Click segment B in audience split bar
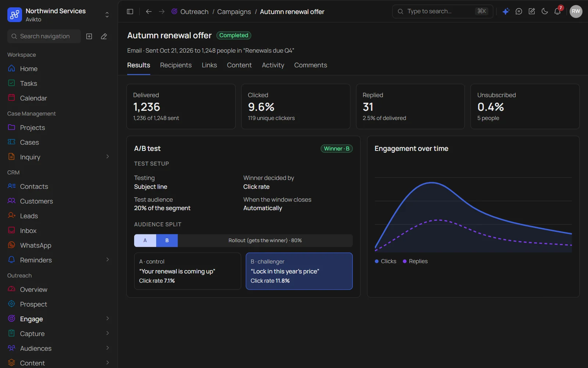 (x=167, y=240)
